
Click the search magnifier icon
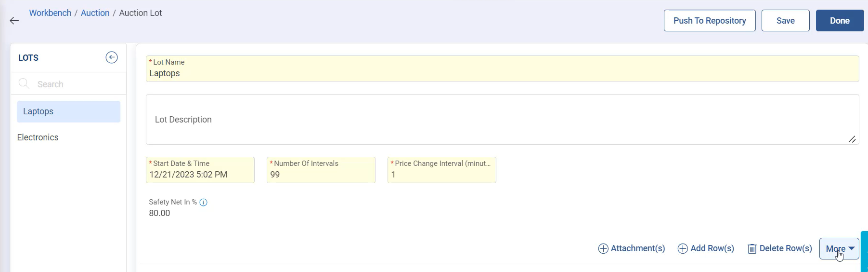click(x=24, y=84)
